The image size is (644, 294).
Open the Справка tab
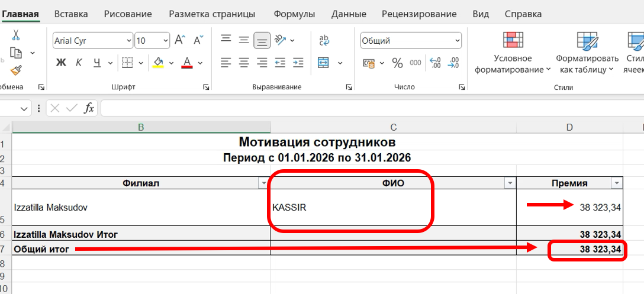pyautogui.click(x=523, y=14)
